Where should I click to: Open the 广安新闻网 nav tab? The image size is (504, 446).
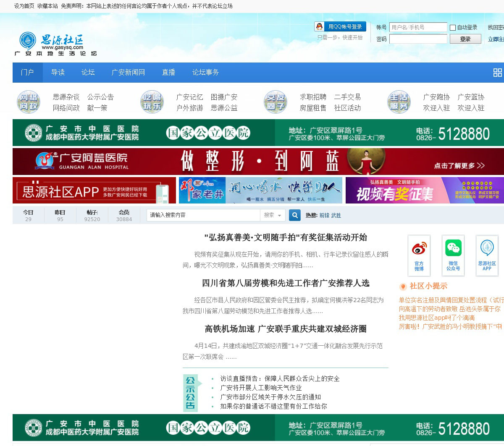pos(128,73)
